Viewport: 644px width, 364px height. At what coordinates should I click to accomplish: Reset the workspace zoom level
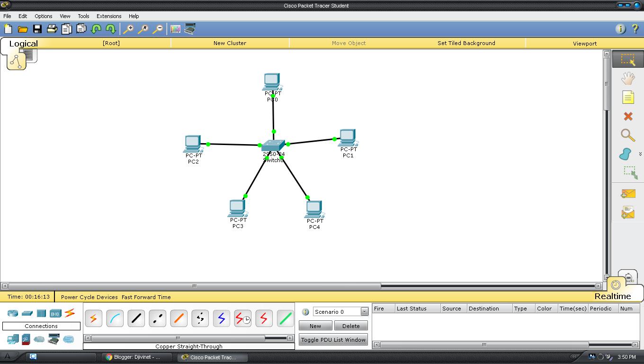pos(143,29)
